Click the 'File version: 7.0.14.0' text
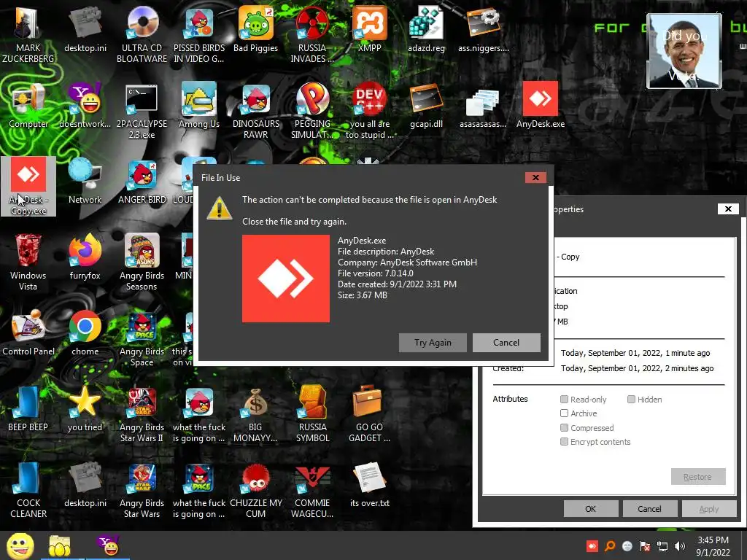 376,273
